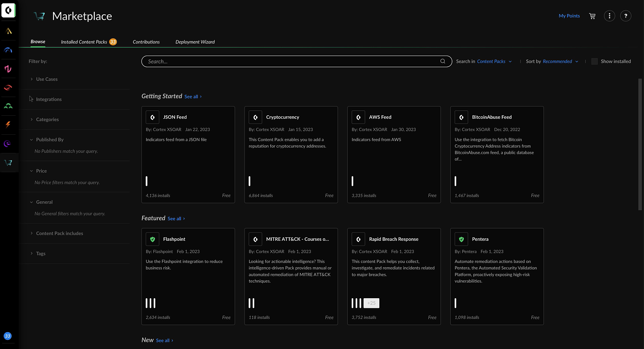
Task: Open the shopping cart in the top bar
Action: (592, 16)
